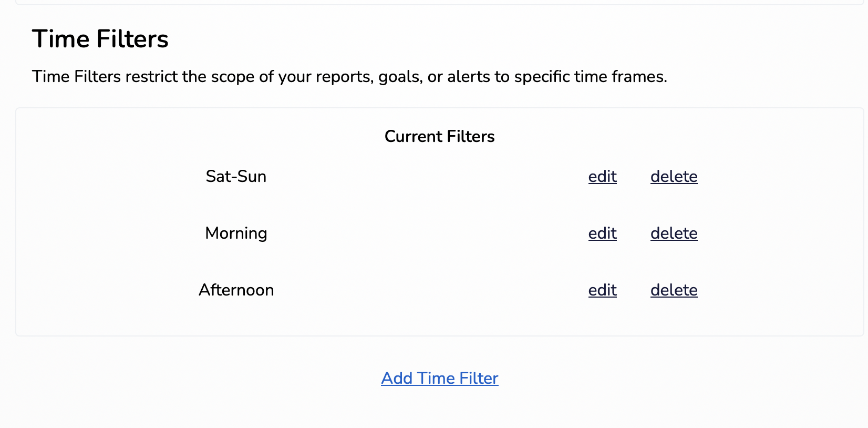
Task: Select the Morning filter name
Action: (x=236, y=233)
